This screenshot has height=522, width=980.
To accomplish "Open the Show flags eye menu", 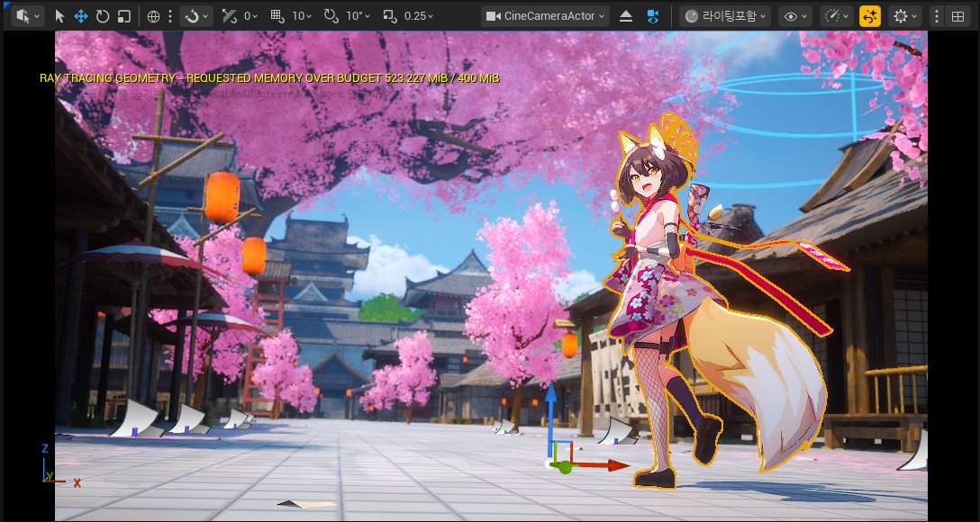I will 795,16.
